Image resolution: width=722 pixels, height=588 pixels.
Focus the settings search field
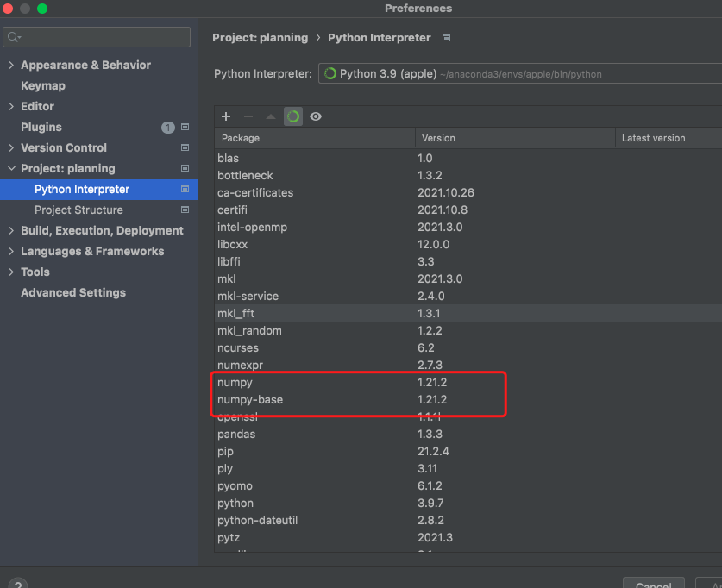pos(97,37)
